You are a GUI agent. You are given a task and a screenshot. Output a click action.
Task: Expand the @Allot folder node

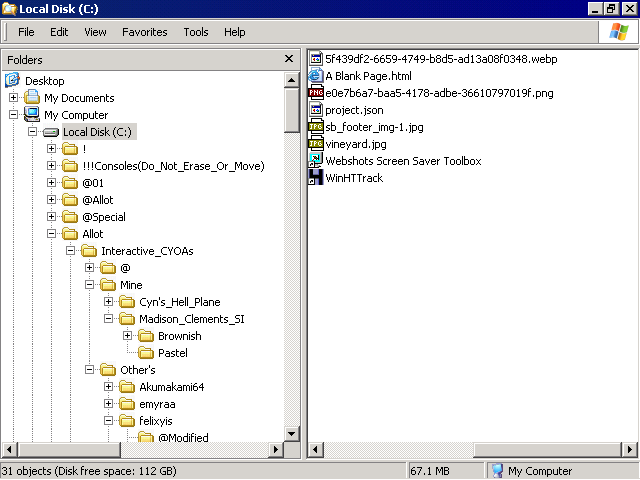(x=51, y=200)
